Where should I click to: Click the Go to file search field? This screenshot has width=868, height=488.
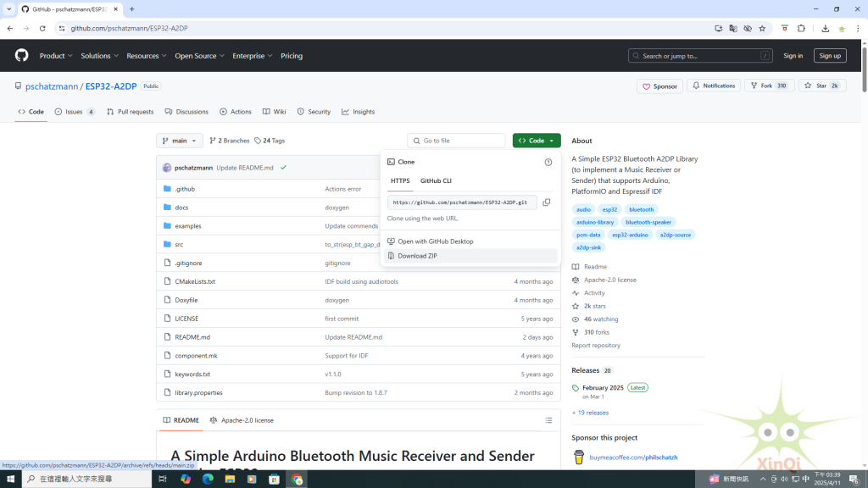[x=456, y=141]
